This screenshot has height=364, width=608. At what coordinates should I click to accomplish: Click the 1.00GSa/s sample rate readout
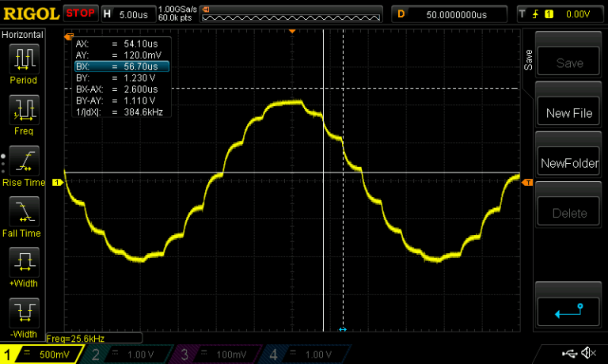click(x=177, y=9)
